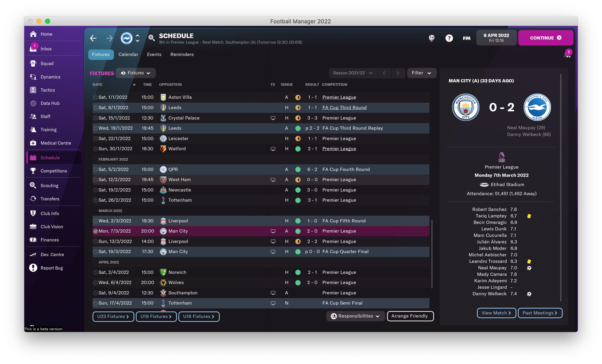Image resolution: width=602 pixels, height=364 pixels.
Task: Switch to the Events tab
Action: 154,54
